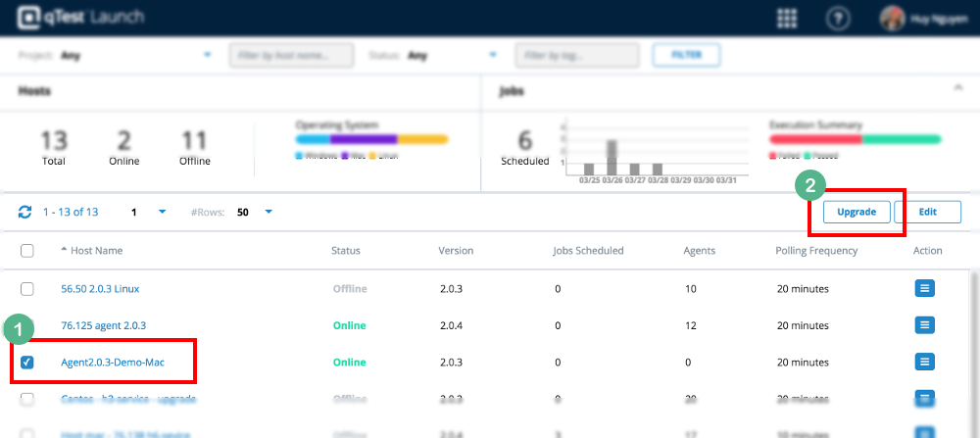This screenshot has height=438, width=980.
Task: Click the refresh hosts icon
Action: click(25, 212)
